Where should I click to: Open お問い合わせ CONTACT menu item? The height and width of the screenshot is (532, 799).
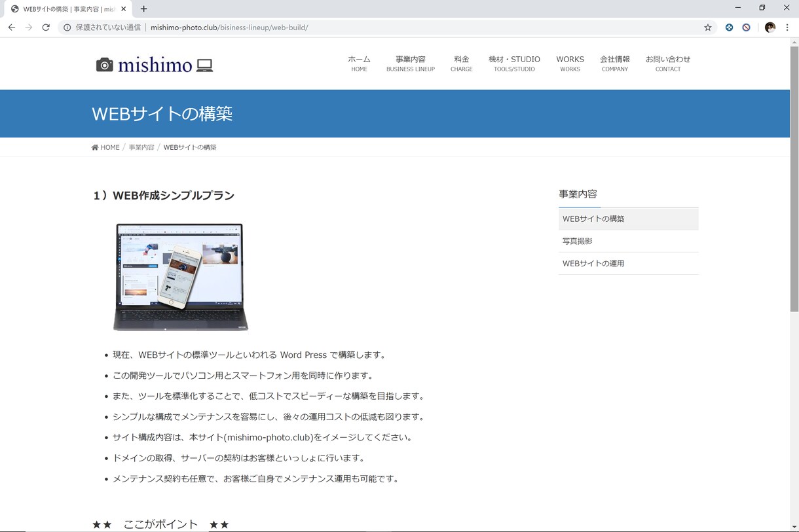tap(668, 63)
